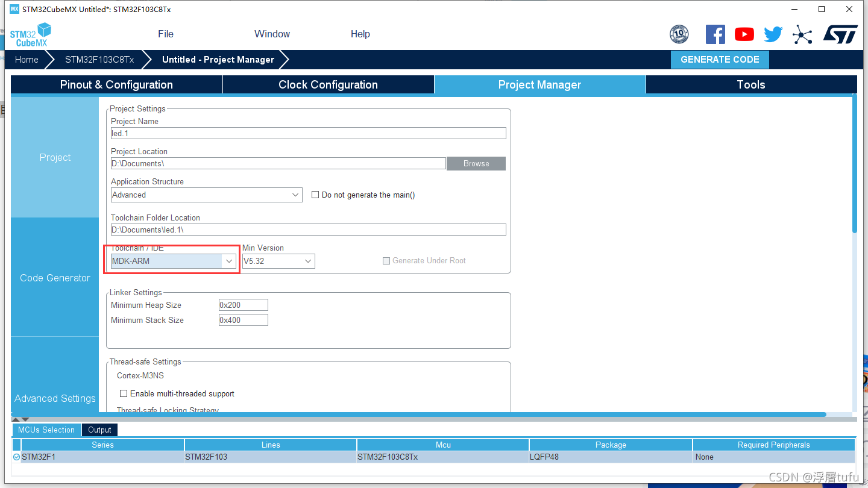Image resolution: width=868 pixels, height=488 pixels.
Task: Open the Facebook icon link
Action: (715, 34)
